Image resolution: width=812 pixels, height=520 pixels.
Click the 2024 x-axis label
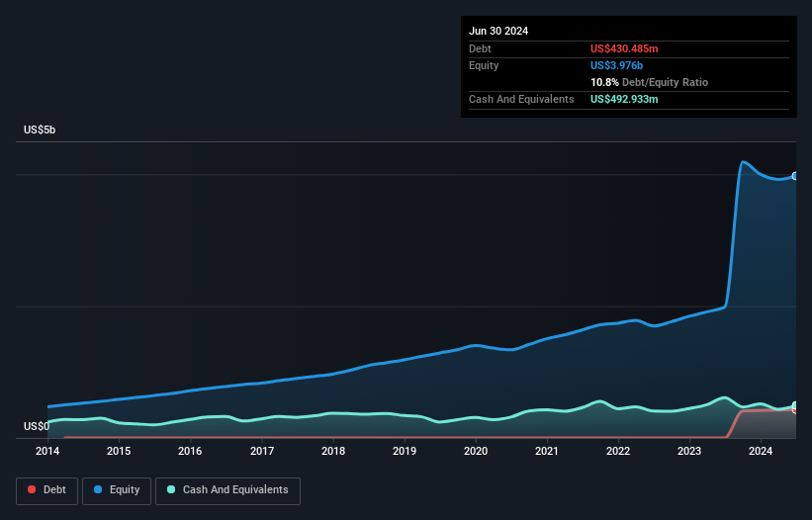[x=761, y=451]
